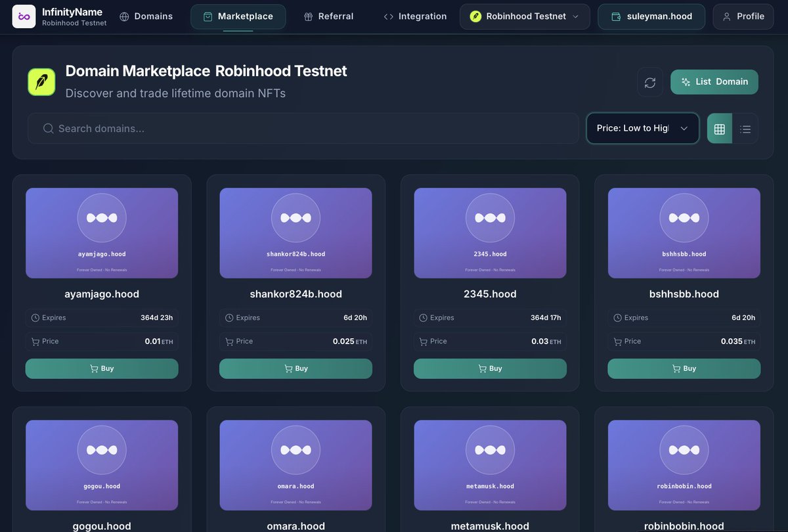Refresh the marketplace listings

click(650, 82)
